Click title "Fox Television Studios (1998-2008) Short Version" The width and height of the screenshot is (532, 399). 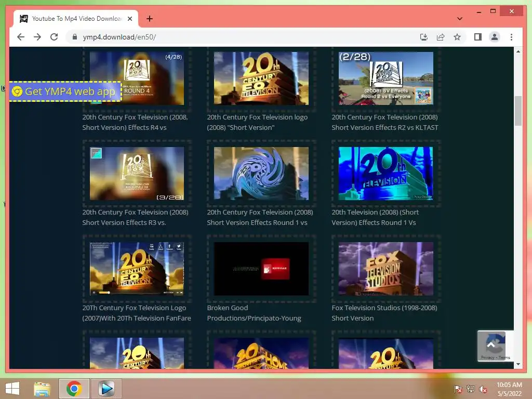tap(384, 313)
